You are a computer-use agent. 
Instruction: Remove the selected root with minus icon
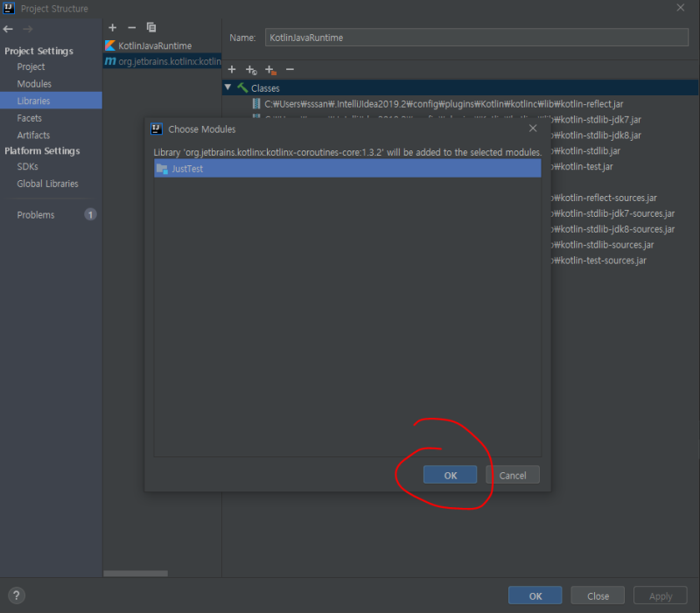click(290, 69)
